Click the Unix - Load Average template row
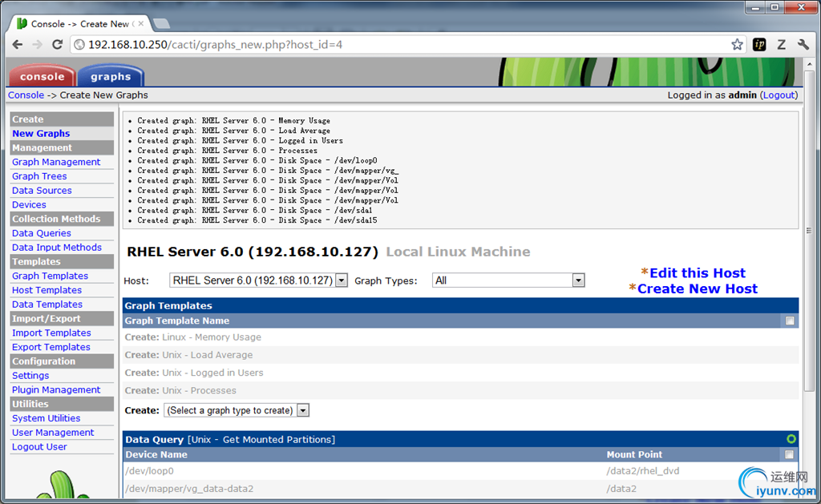Viewport: 821px width, 504px height. [461, 355]
